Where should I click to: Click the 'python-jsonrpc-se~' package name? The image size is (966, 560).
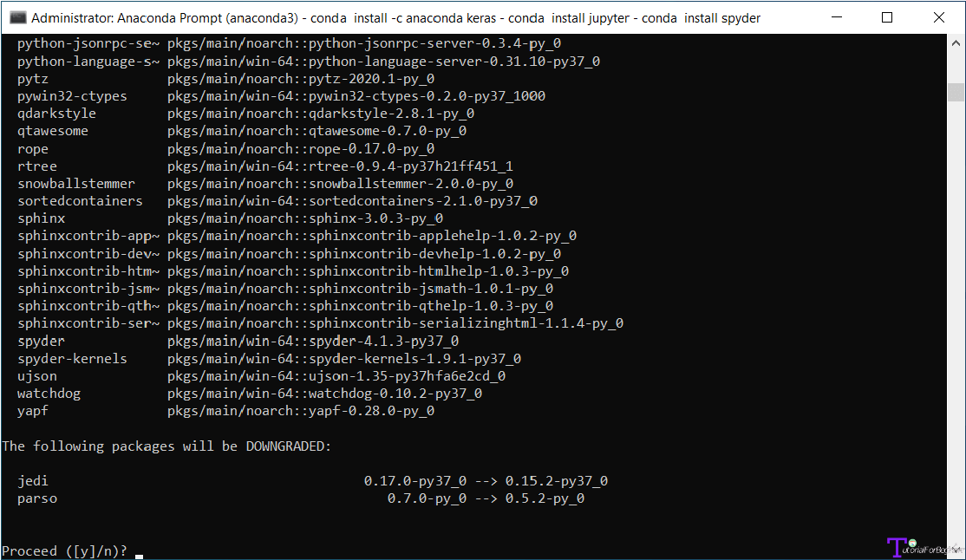point(88,43)
